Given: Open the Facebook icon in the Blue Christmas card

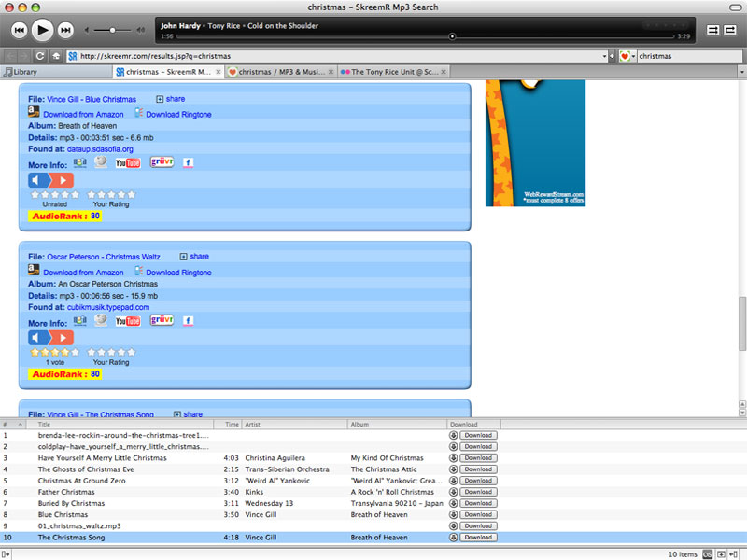Looking at the screenshot, I should point(189,162).
